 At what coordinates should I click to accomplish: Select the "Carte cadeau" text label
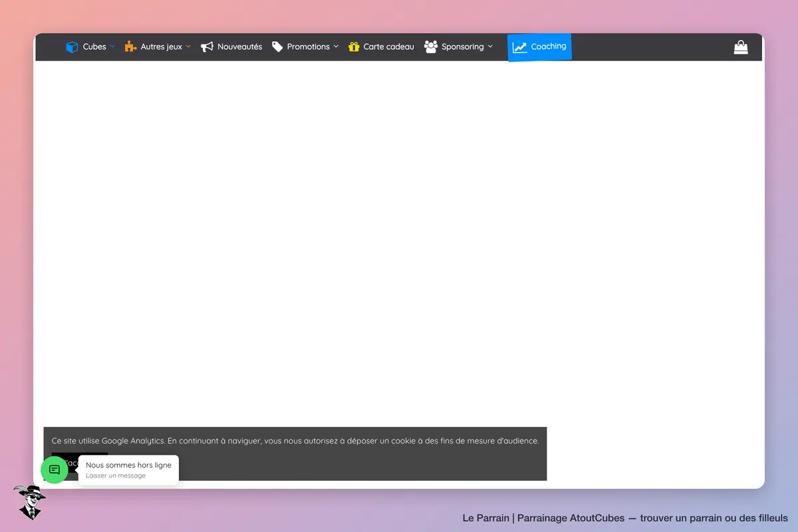(x=389, y=47)
